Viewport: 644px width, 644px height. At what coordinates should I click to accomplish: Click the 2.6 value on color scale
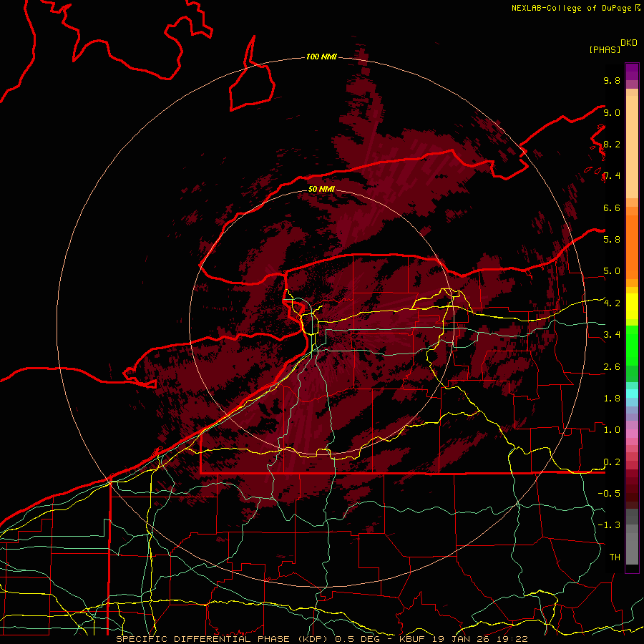tap(612, 367)
